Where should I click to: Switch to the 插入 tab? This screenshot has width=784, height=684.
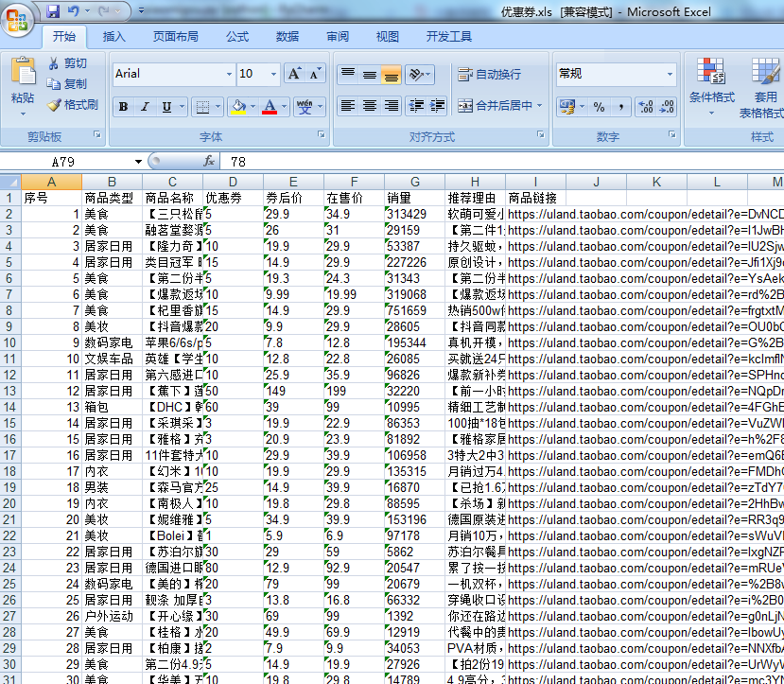pyautogui.click(x=114, y=37)
